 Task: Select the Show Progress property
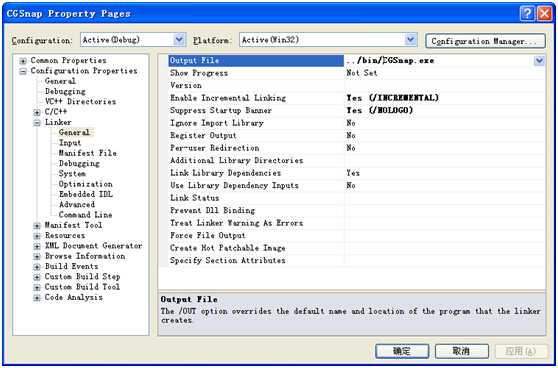click(x=199, y=73)
